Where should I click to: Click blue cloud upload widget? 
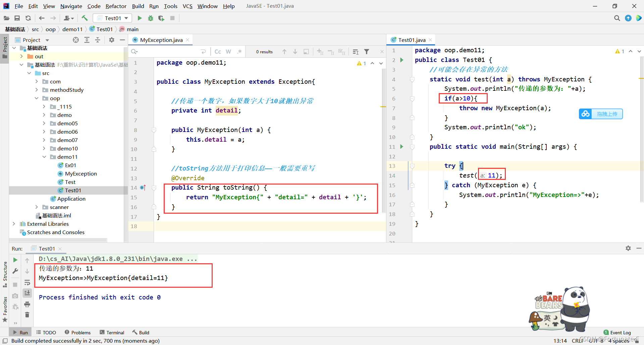(x=601, y=114)
